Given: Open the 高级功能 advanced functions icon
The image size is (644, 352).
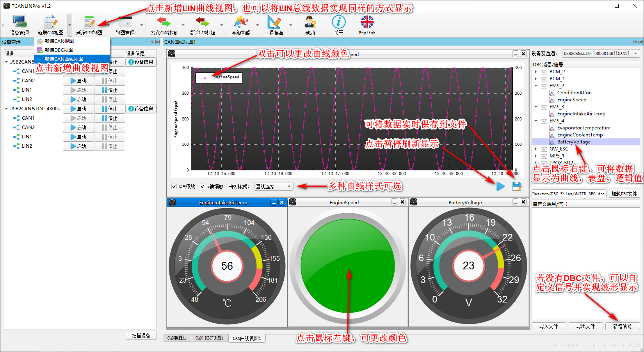Looking at the screenshot, I should point(241,25).
